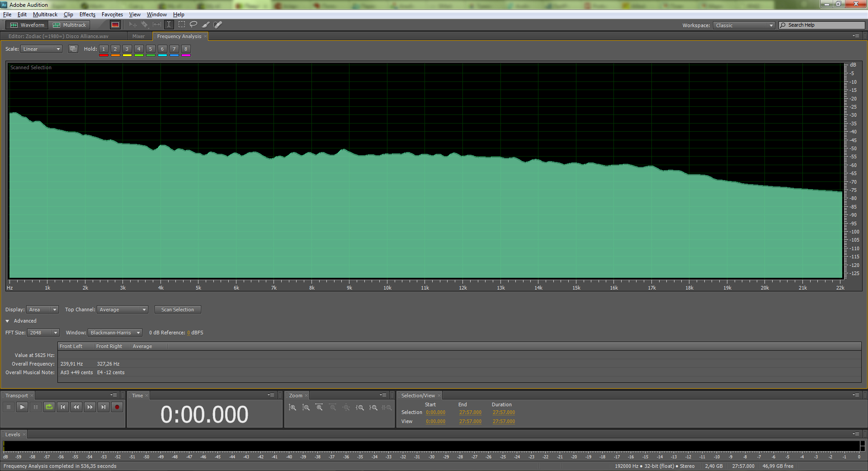Copy all graph data to clipboard
This screenshot has width=868, height=471.
73,49
